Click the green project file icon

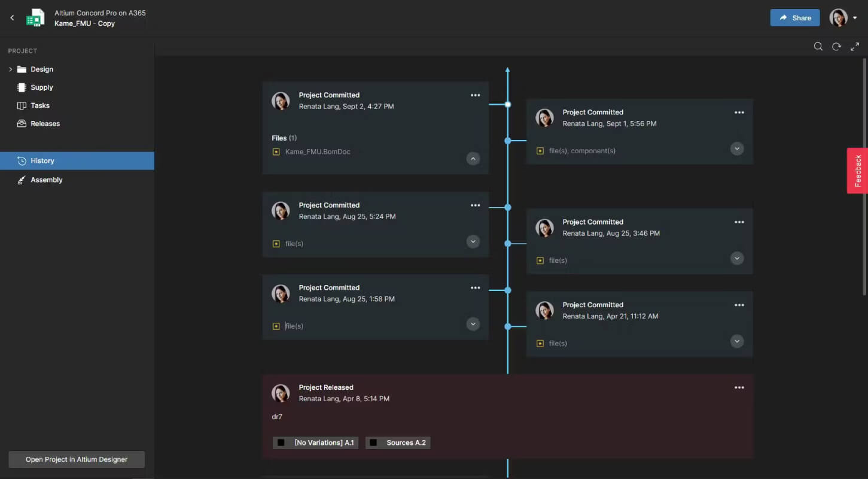tap(35, 18)
